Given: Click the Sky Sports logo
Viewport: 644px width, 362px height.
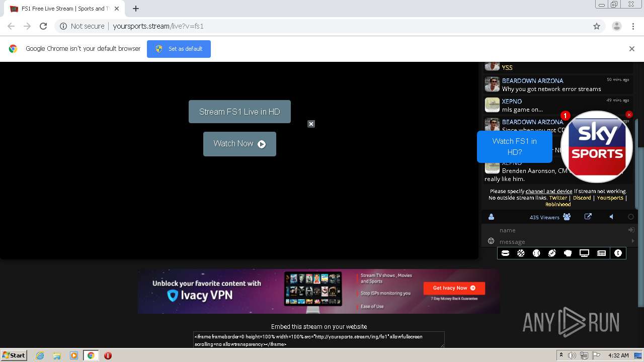Looking at the screenshot, I should pos(597,146).
